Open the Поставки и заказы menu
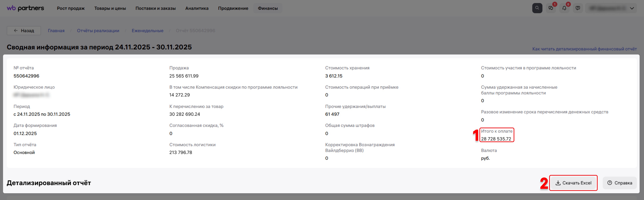644x200 pixels. click(156, 8)
